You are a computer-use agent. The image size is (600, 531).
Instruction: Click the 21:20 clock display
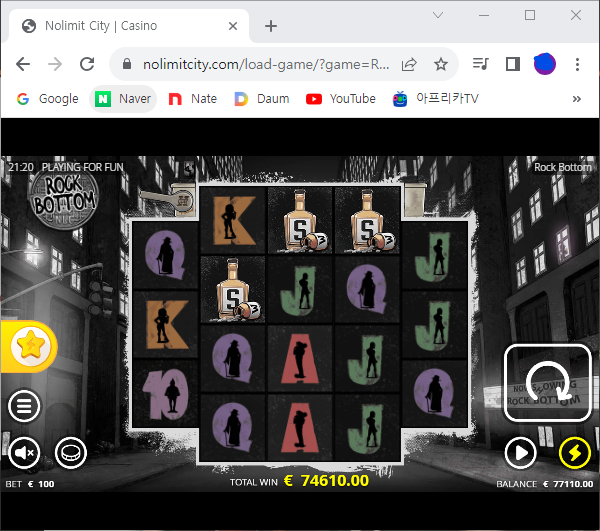click(21, 167)
